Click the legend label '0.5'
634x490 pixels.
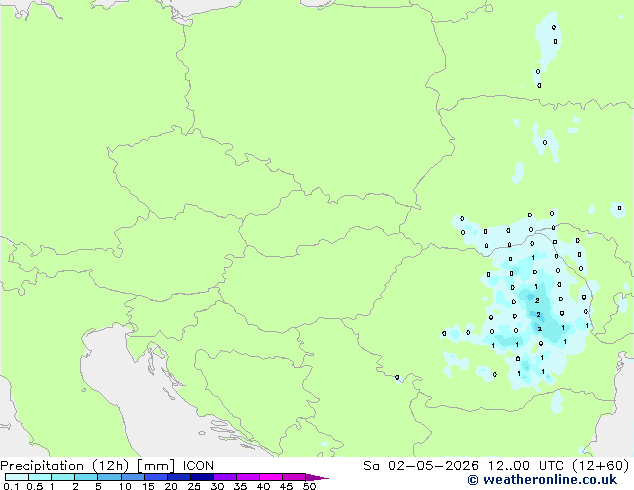tap(35, 486)
